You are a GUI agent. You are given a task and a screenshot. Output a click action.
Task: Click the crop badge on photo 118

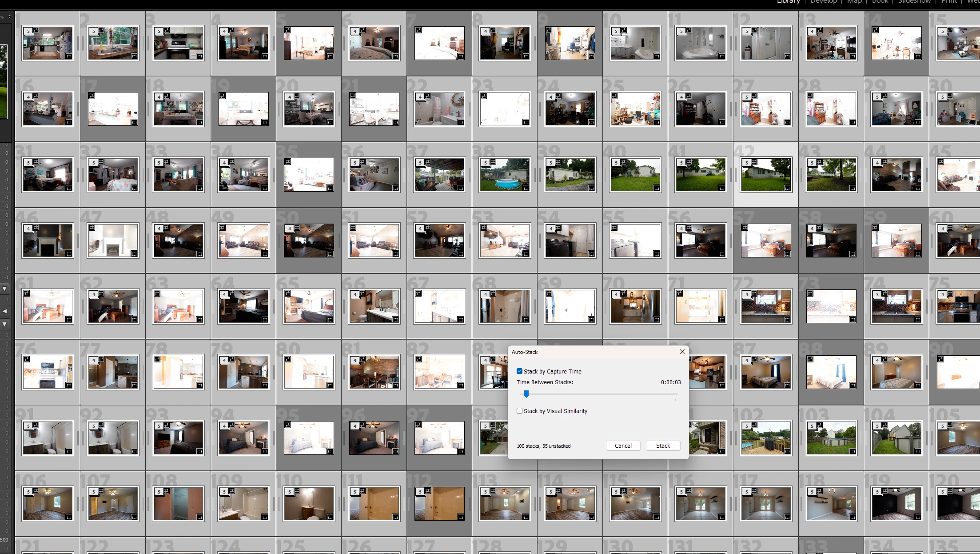coord(853,517)
